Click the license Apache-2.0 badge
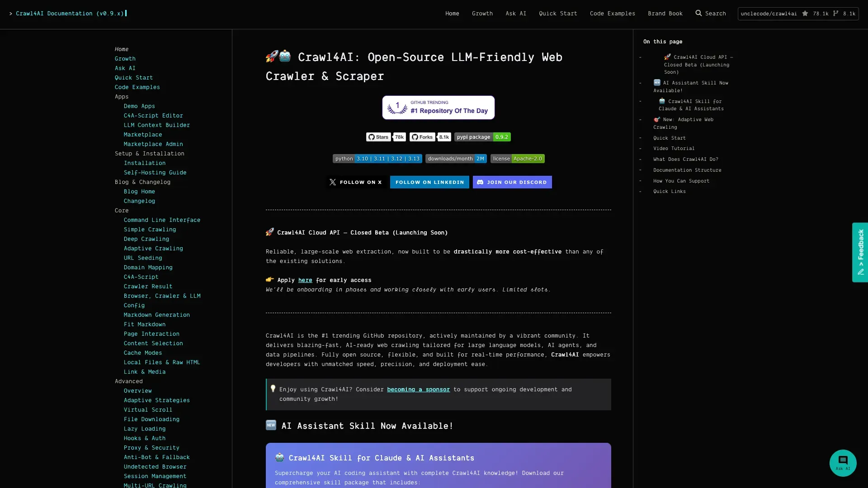 point(517,159)
